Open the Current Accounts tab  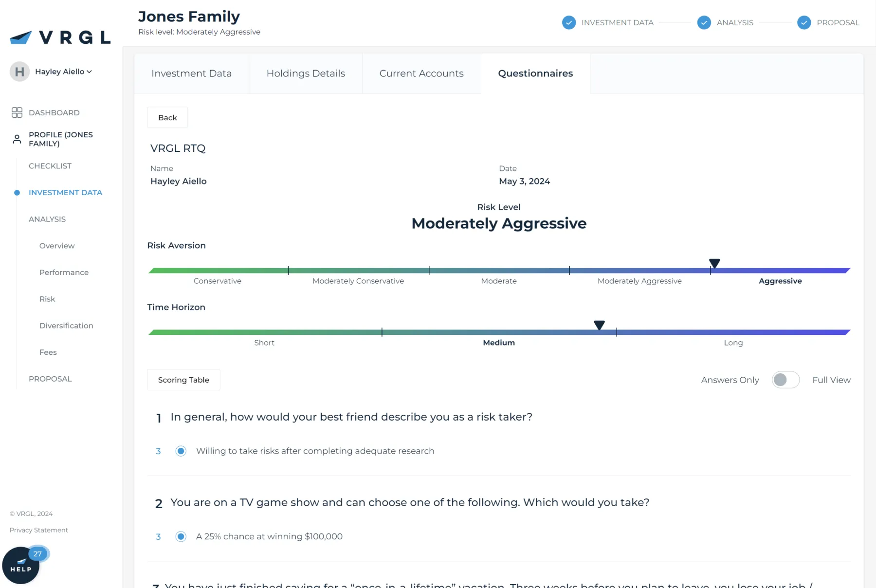tap(421, 73)
